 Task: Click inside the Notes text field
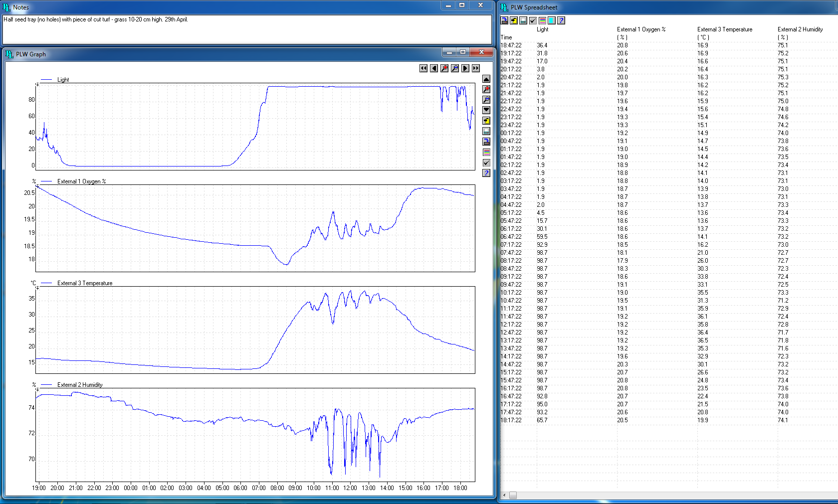pyautogui.click(x=247, y=30)
